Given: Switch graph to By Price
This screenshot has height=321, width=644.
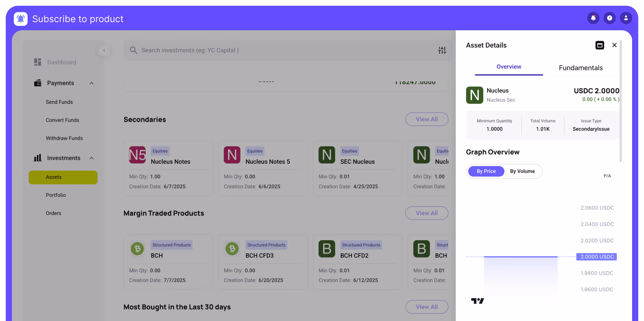Looking at the screenshot, I should click(x=486, y=171).
